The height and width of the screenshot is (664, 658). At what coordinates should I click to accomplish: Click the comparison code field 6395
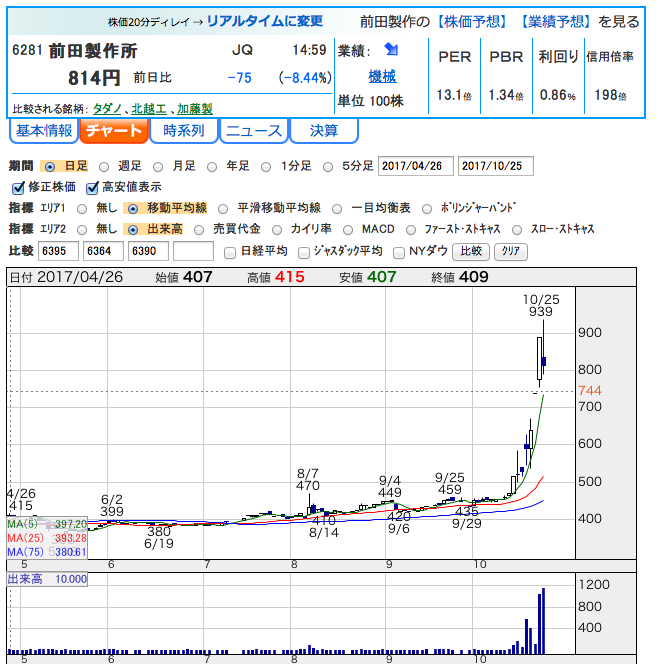58,251
